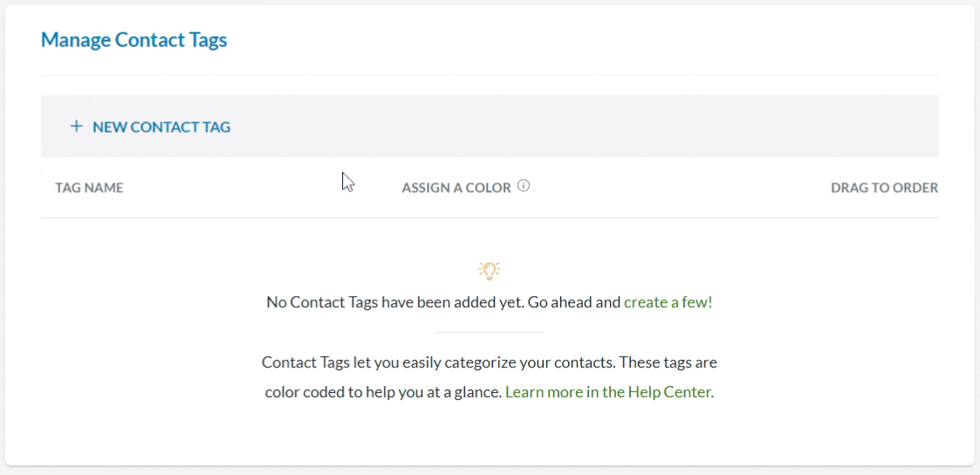Click the Manage Contact Tags heading
This screenshot has height=475, width=980.
pyautogui.click(x=134, y=40)
